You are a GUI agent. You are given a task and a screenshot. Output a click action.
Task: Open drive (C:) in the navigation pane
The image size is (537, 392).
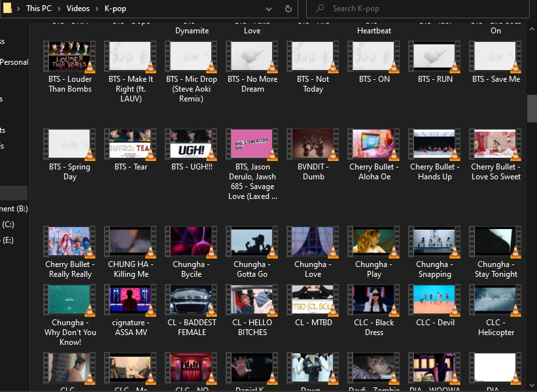click(8, 224)
